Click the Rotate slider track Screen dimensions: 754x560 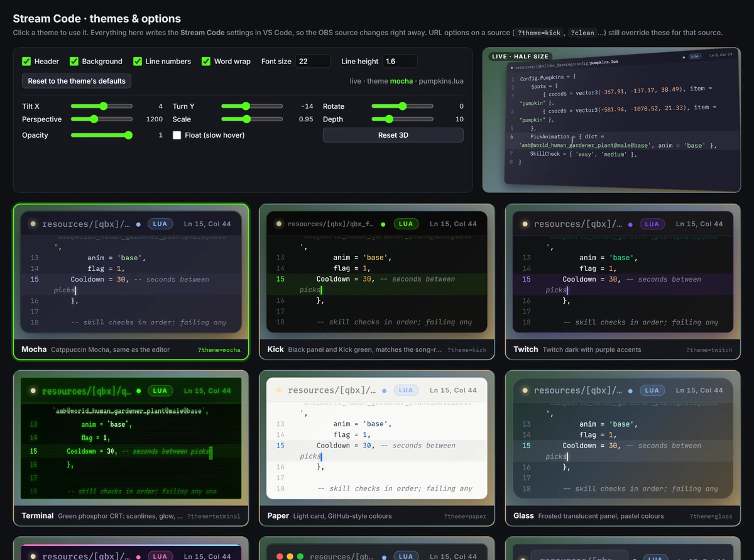point(402,106)
